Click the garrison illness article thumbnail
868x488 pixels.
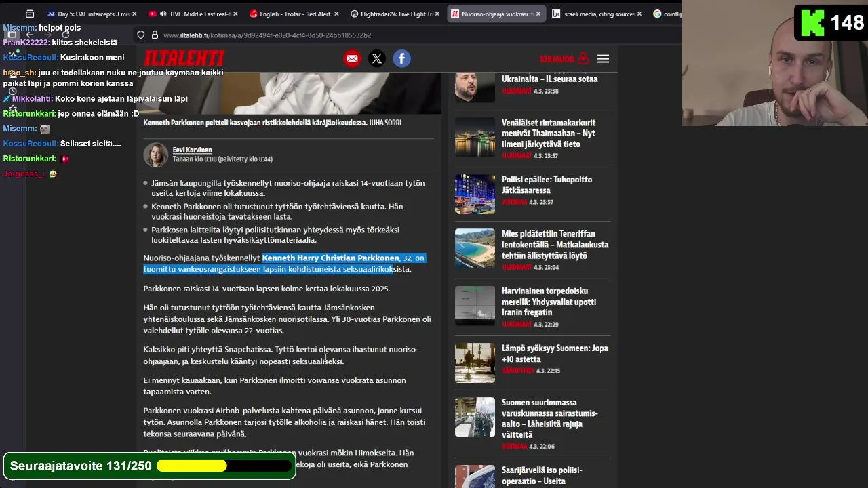pos(475,417)
